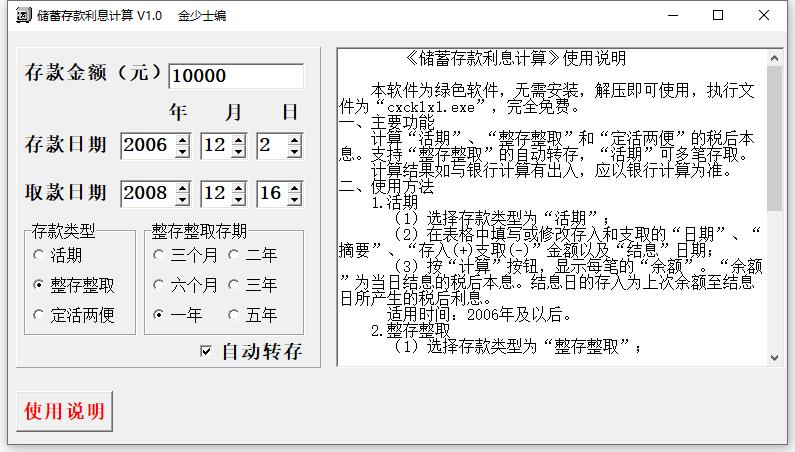The image size is (795, 452).
Task: Decrease the withdrawal day spinner down arrow
Action: [294, 199]
